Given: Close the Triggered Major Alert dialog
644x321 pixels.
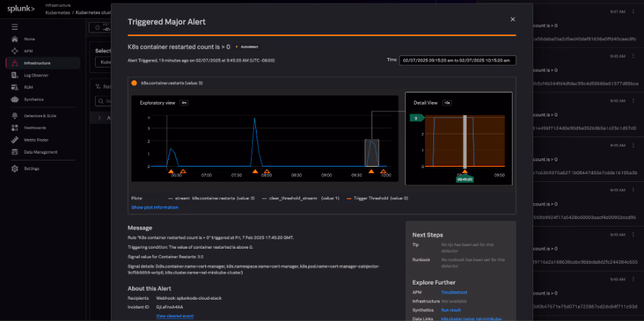Looking at the screenshot, I should click(x=513, y=20).
